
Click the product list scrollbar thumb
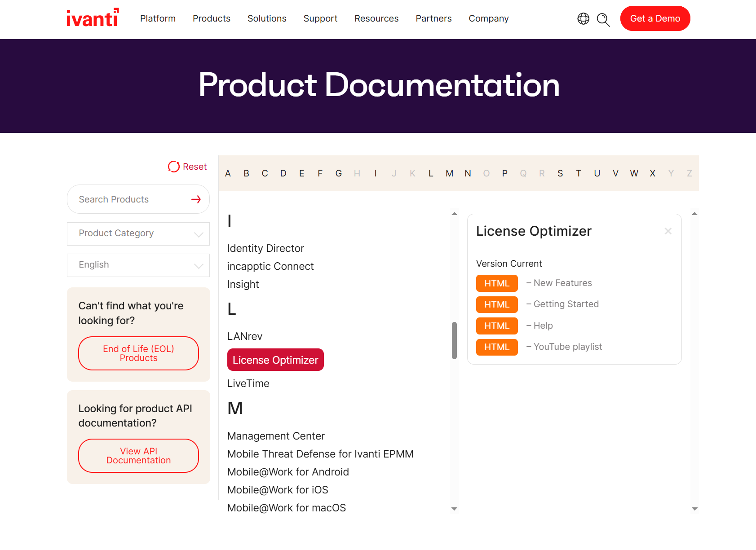click(454, 340)
